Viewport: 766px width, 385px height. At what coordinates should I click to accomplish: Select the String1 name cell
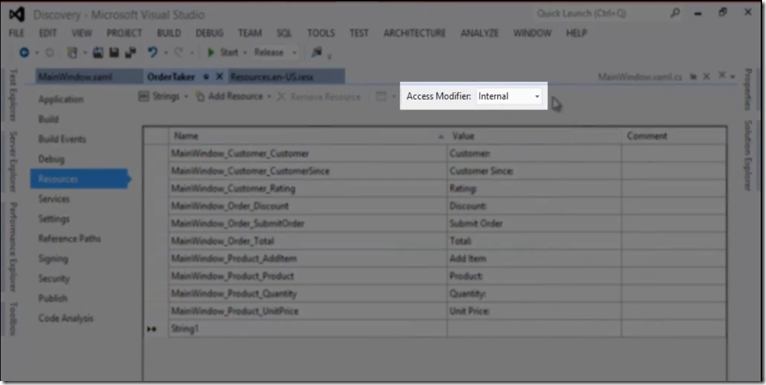pyautogui.click(x=308, y=329)
